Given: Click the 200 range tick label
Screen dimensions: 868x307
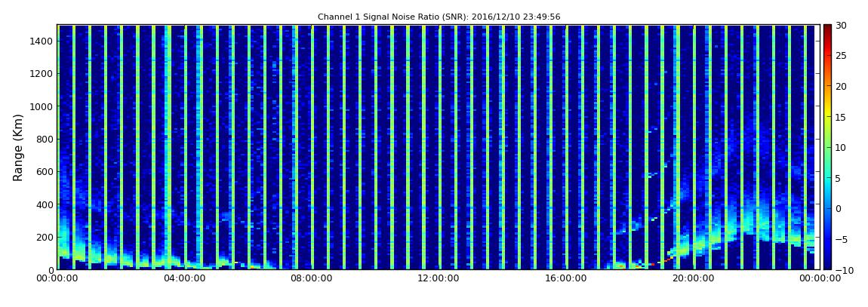Looking at the screenshot, I should click(44, 238).
